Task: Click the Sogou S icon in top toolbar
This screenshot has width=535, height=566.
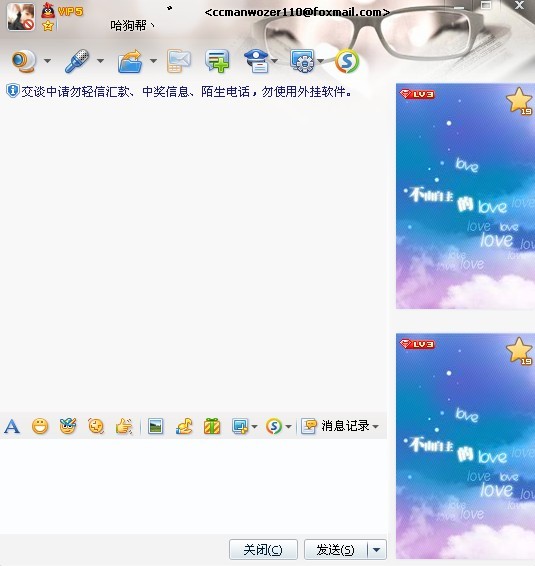Action: pyautogui.click(x=347, y=61)
